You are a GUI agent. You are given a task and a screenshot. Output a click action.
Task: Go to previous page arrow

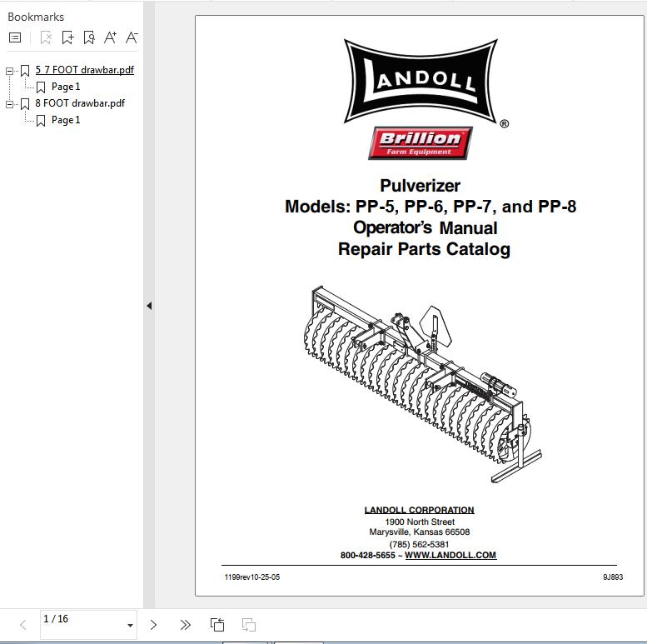coord(23,625)
